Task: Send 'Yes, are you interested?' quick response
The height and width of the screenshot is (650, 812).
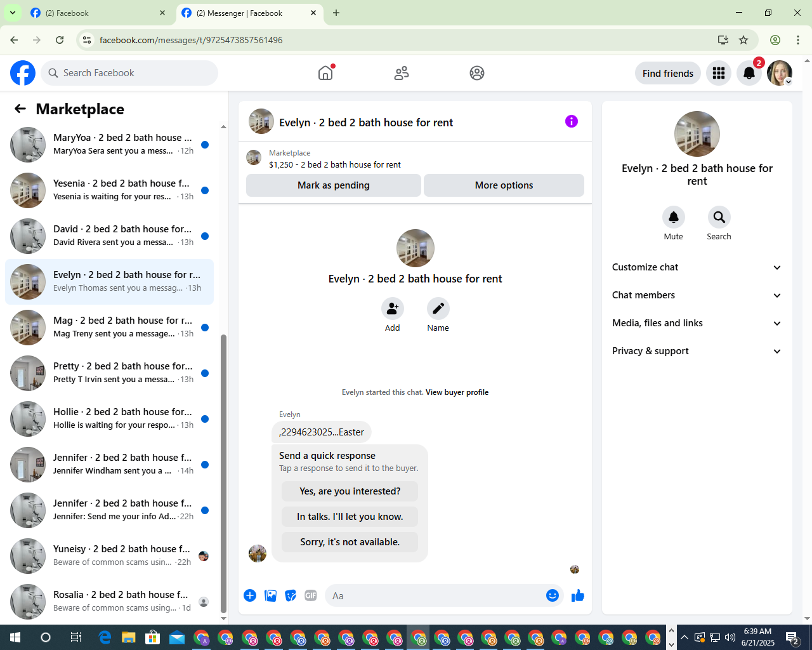Action: pyautogui.click(x=350, y=491)
